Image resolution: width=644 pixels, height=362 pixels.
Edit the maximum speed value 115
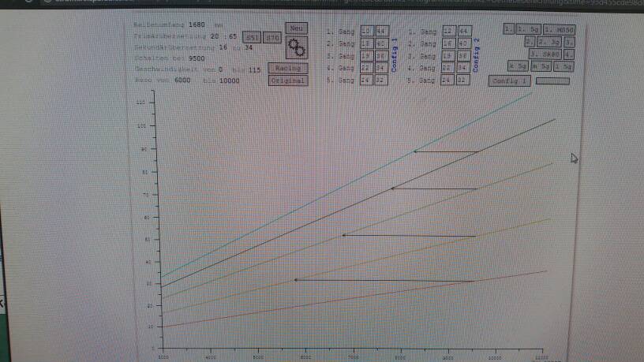[254, 69]
